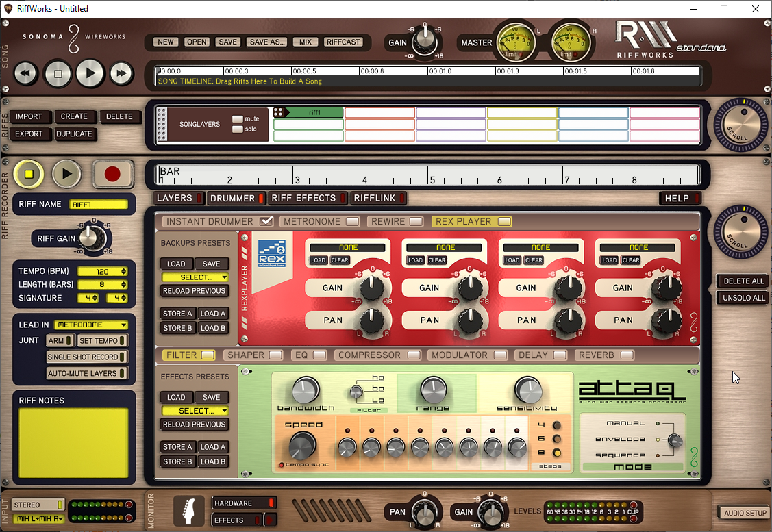772x532 pixels.
Task: Change the first SIGNATURE value
Action: tap(88, 298)
